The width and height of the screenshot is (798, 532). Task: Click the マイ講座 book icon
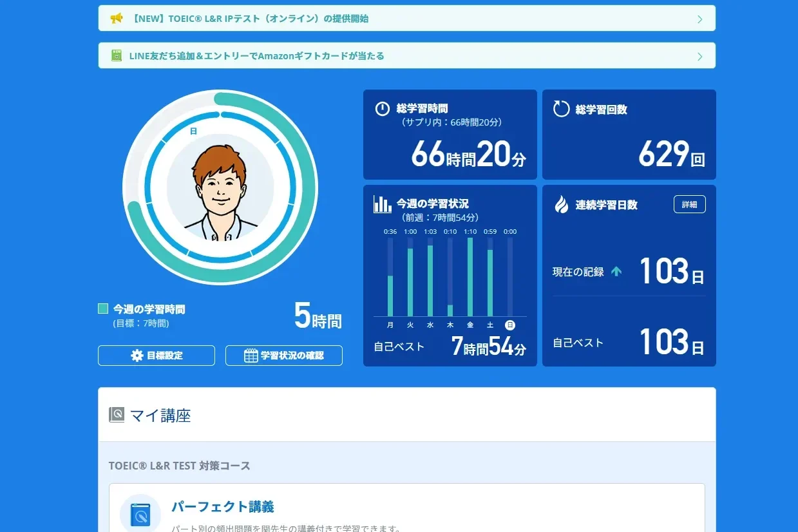tap(117, 415)
